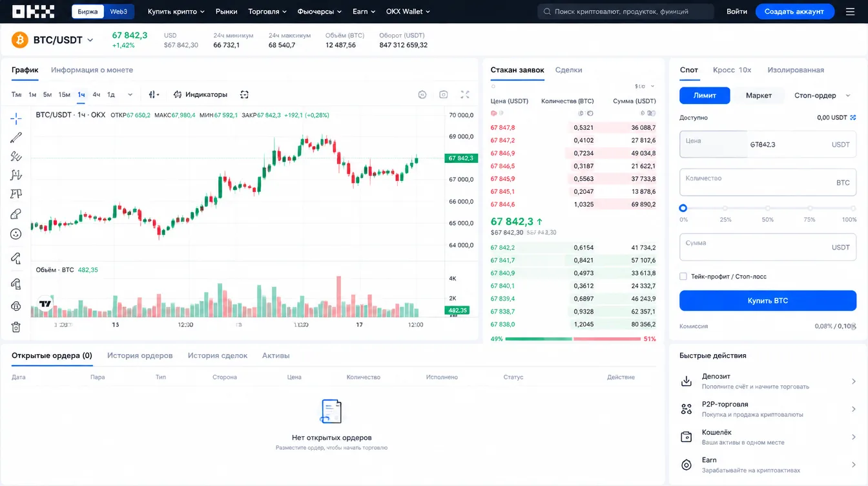
Task: Open the emoji sticker tool
Action: pyautogui.click(x=16, y=234)
